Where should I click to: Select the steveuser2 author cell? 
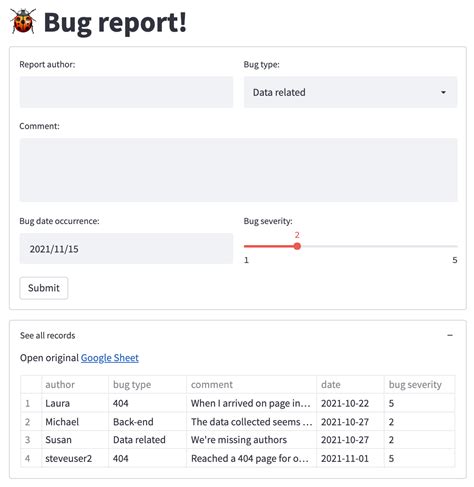[75, 458]
